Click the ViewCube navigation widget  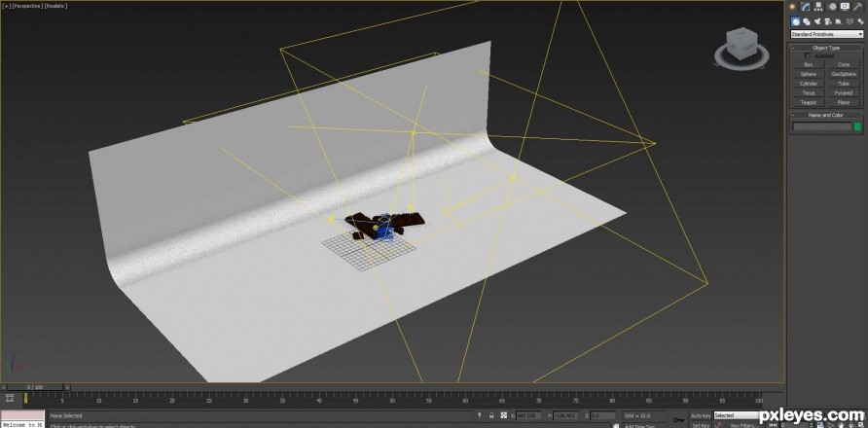(x=741, y=47)
